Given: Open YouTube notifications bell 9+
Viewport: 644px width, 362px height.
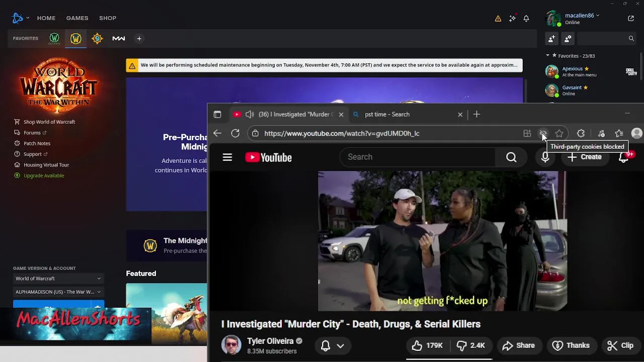Looking at the screenshot, I should 624,157.
